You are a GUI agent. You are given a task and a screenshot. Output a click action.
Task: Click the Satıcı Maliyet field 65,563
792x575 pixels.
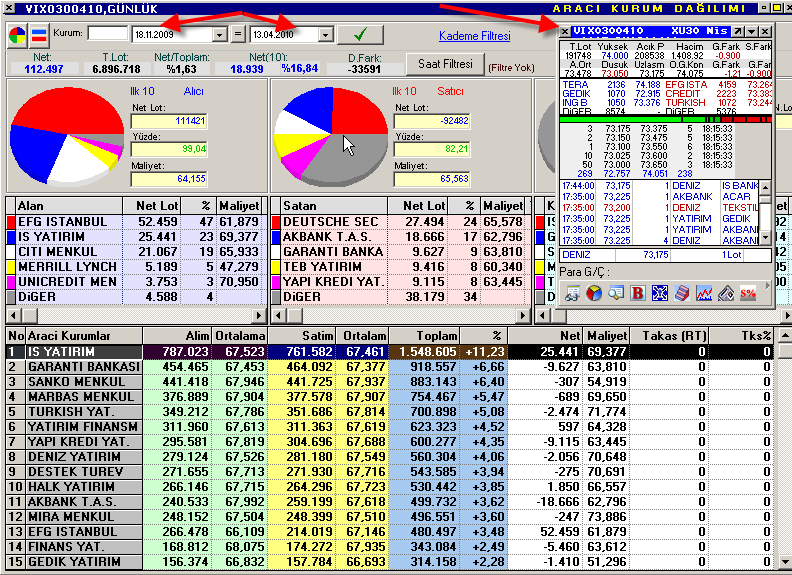click(x=432, y=179)
